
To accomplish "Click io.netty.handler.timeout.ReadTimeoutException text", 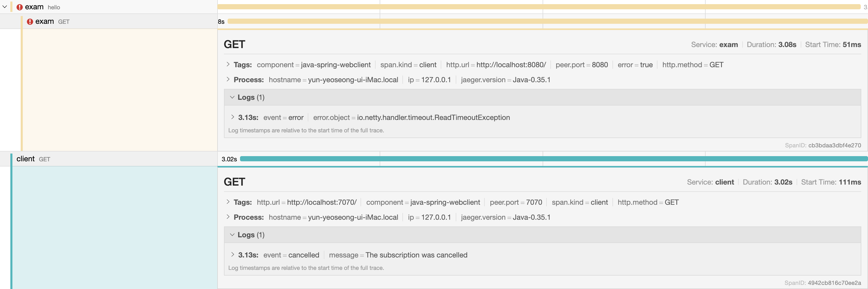I will coord(433,118).
